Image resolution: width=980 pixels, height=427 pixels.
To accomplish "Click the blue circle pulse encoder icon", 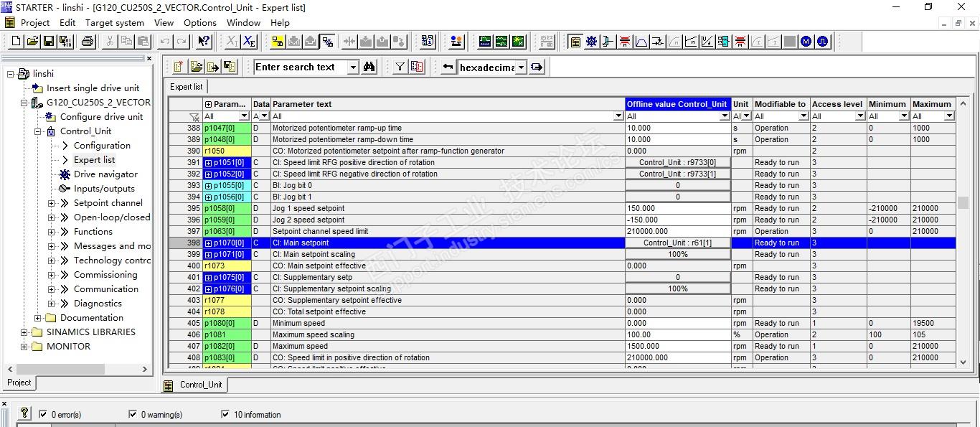I will pos(823,42).
